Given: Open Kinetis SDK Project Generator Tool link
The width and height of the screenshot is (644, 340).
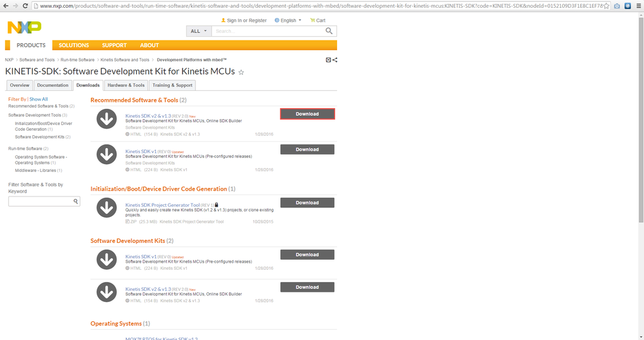Looking at the screenshot, I should (x=162, y=205).
